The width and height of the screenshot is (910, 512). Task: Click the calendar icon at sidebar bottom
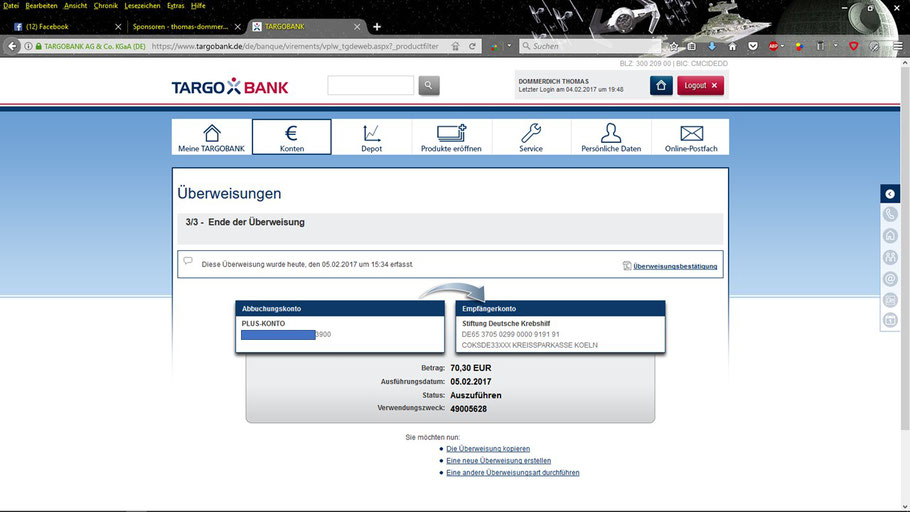click(x=890, y=320)
